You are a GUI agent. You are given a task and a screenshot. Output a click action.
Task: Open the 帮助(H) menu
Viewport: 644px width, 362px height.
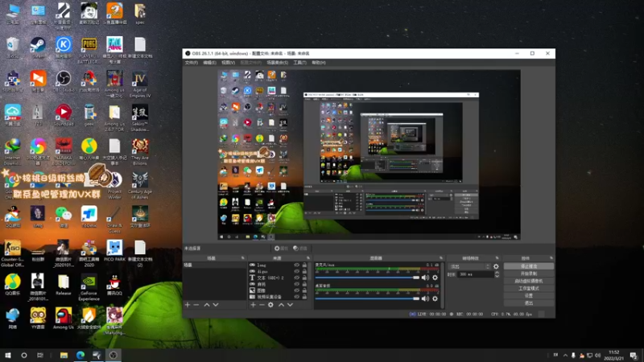(x=319, y=63)
